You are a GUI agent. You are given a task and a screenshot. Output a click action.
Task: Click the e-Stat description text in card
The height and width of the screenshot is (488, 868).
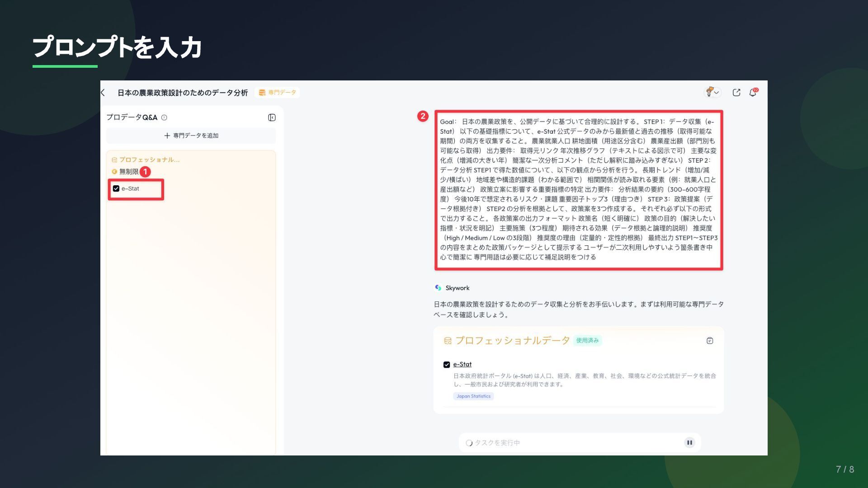[585, 380]
